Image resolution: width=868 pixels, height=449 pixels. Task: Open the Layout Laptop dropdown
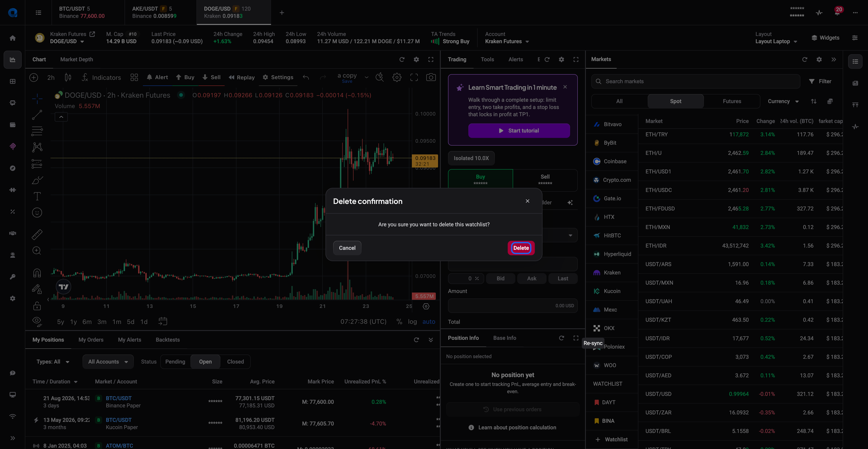[x=776, y=41]
